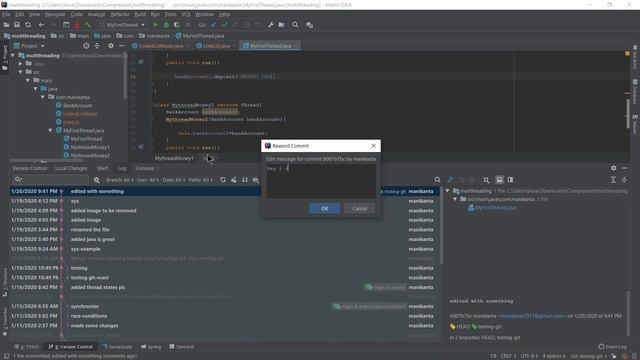
Task: Open the Project view selector dropdown
Action: 29,46
